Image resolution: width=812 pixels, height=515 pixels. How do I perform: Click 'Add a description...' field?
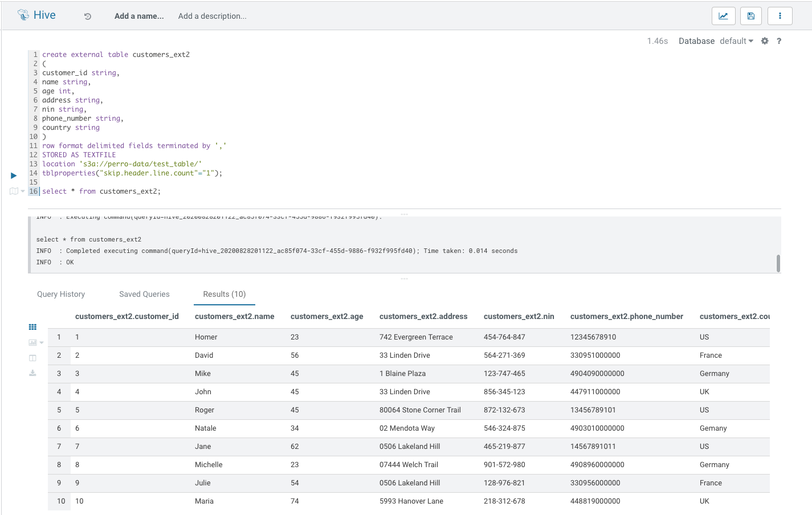point(212,16)
